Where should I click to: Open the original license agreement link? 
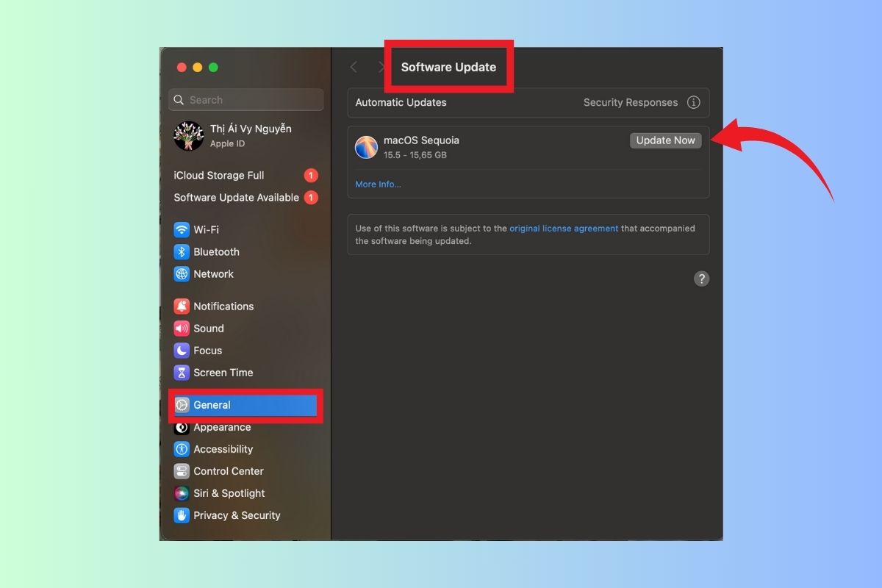point(564,229)
